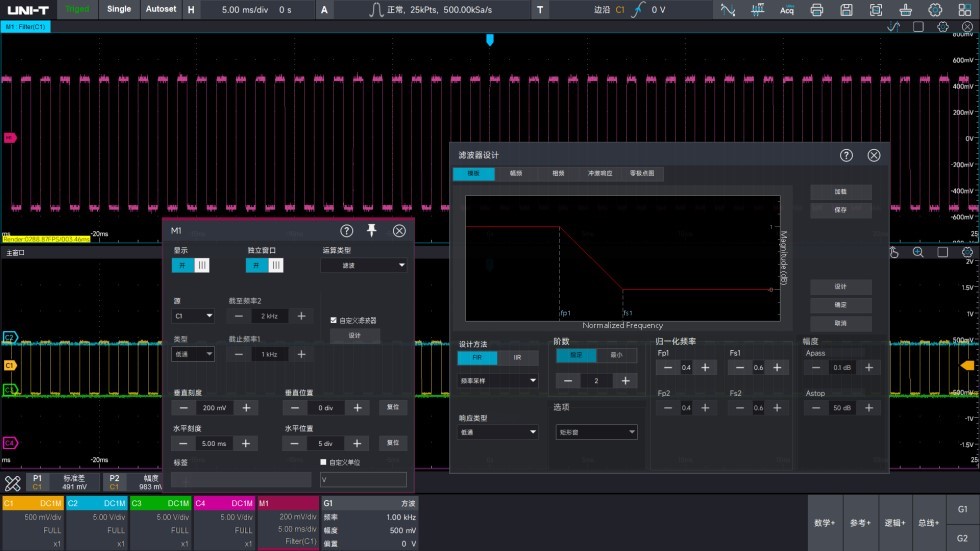
Task: Open the 响应类型 response type dropdown
Action: point(498,432)
